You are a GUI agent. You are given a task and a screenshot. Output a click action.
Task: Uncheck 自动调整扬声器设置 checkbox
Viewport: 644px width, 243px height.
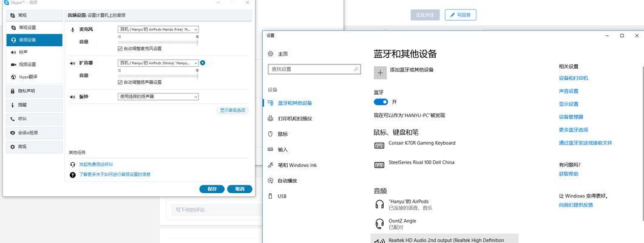point(120,82)
